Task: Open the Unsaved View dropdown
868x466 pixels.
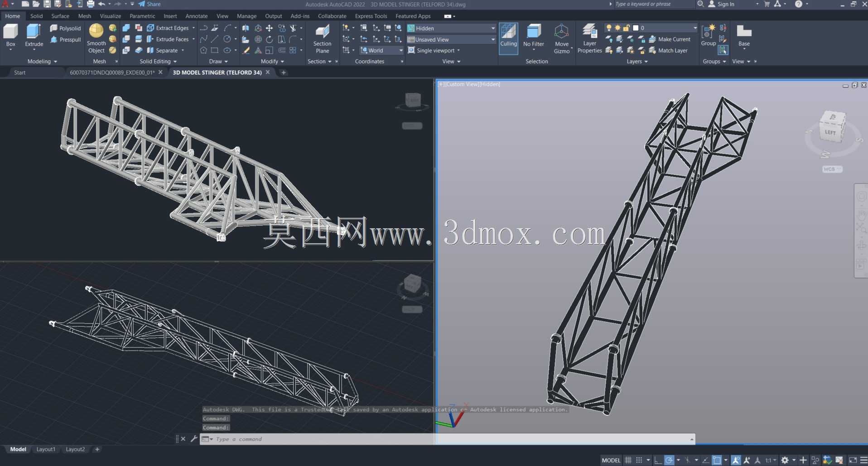Action: (x=451, y=39)
